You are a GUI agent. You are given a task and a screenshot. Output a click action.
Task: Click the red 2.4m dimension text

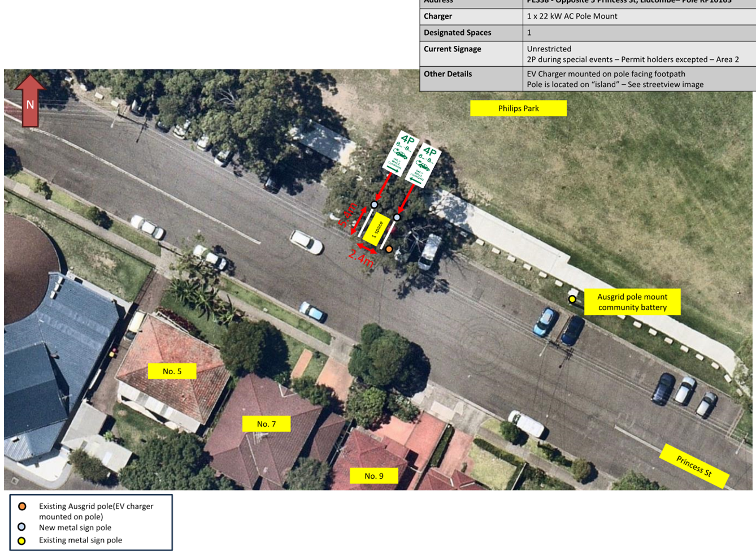click(361, 257)
